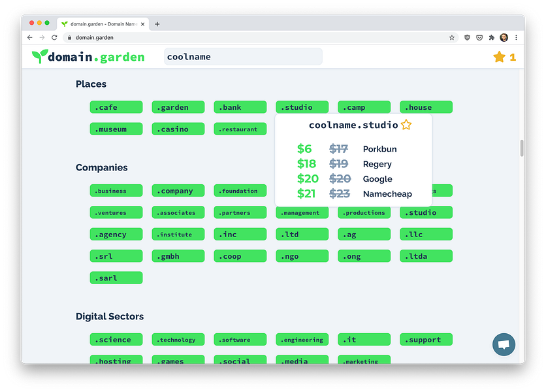Select the .ltda extension
Screen dimensions: 546x392
pyautogui.click(x=426, y=256)
